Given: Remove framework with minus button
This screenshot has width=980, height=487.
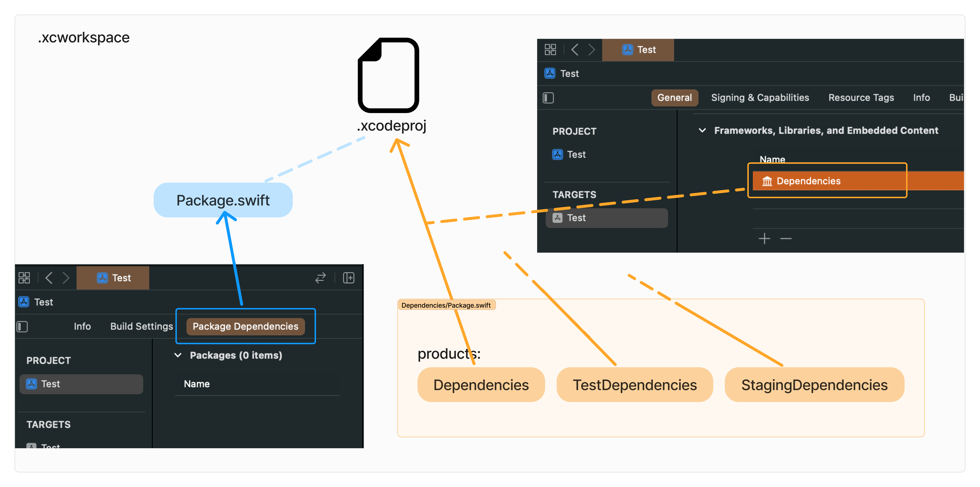Looking at the screenshot, I should (786, 239).
